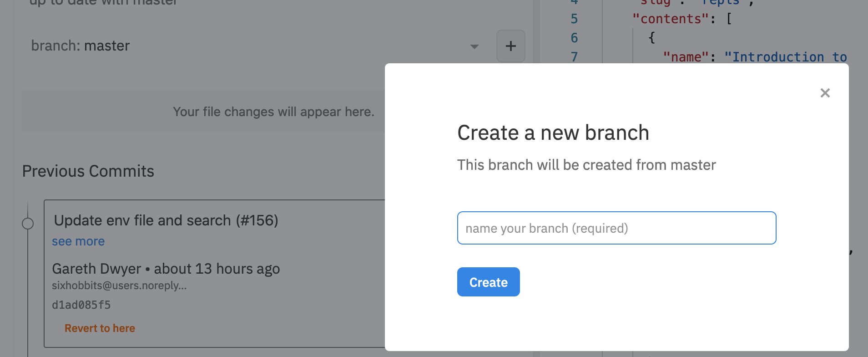Screen dimensions: 868x357
Task: Click the Create a new branch heading
Action: 553,133
